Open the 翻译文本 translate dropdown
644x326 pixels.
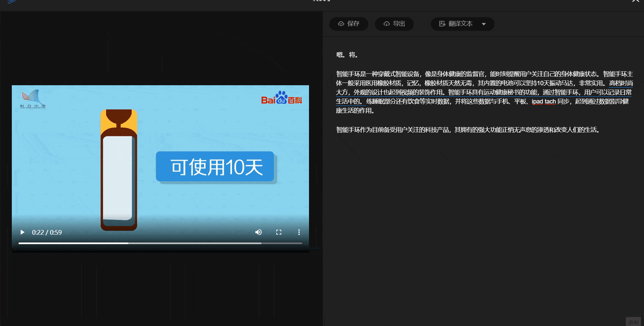(463, 24)
